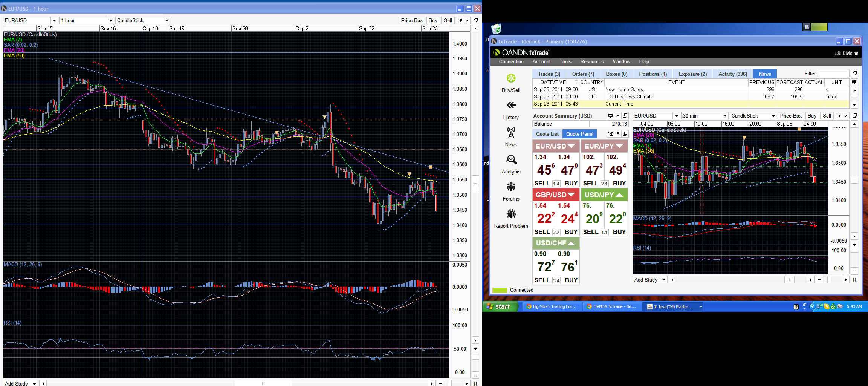Switch to OANDA fxTrade Chrome taskbar item
The image size is (868, 386).
612,306
